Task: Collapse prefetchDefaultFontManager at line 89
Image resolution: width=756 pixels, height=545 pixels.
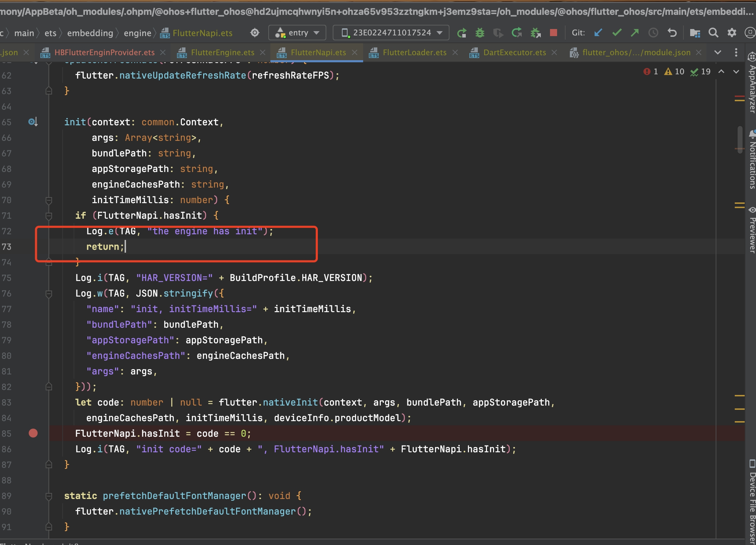Action: (49, 496)
